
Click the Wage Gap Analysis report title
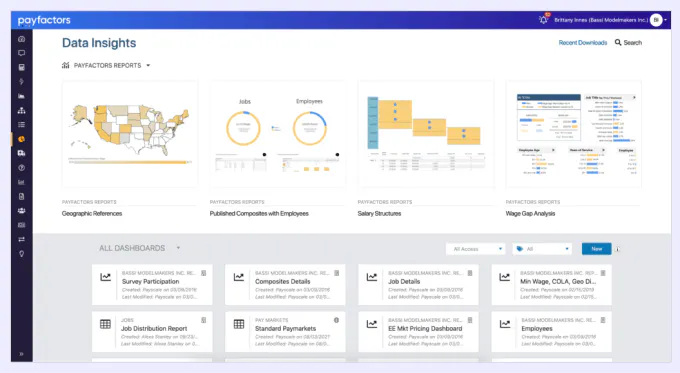point(530,213)
